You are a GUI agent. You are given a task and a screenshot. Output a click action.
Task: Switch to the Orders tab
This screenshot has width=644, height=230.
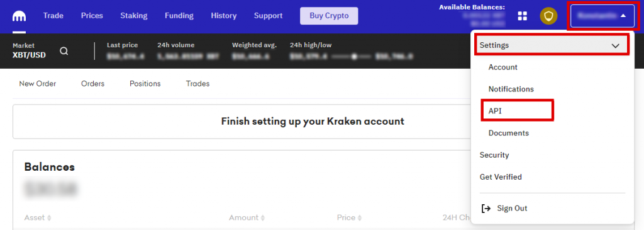pos(93,84)
